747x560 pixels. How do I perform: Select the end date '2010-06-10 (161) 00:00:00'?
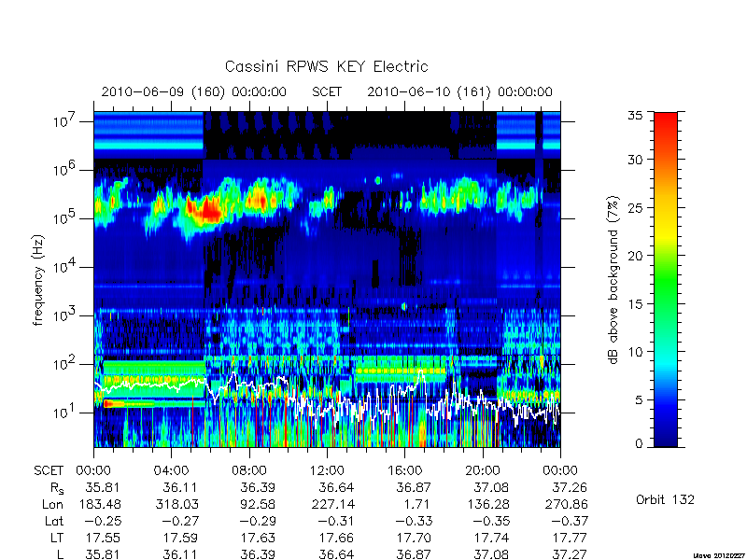(459, 91)
